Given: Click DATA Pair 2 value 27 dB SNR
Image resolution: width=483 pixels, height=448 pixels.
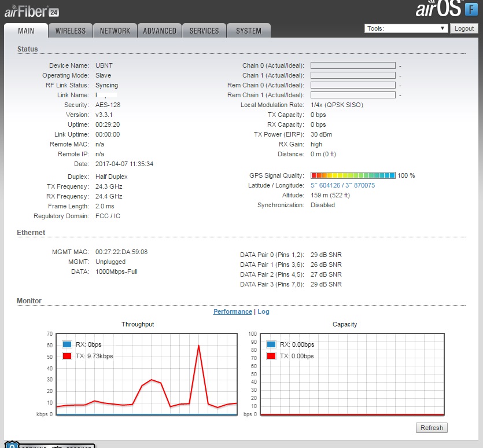Looking at the screenshot, I should point(326,274).
